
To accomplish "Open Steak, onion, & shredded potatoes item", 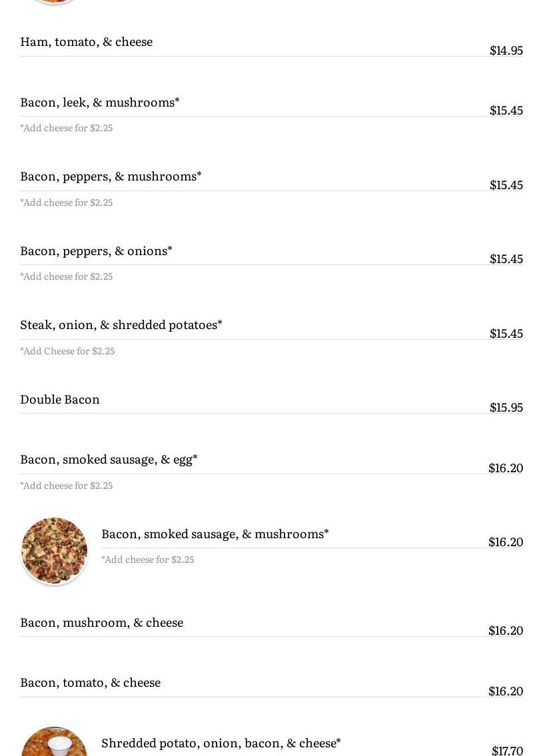I will (121, 325).
